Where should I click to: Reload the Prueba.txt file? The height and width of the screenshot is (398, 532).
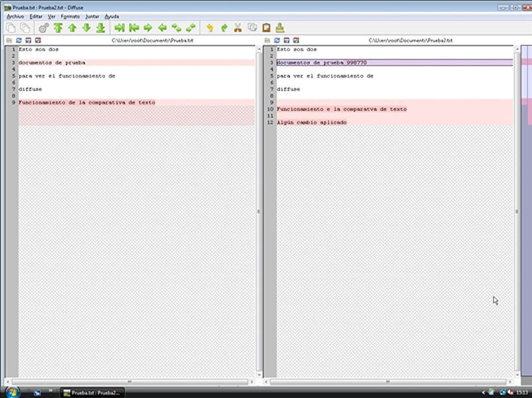pyautogui.click(x=19, y=41)
